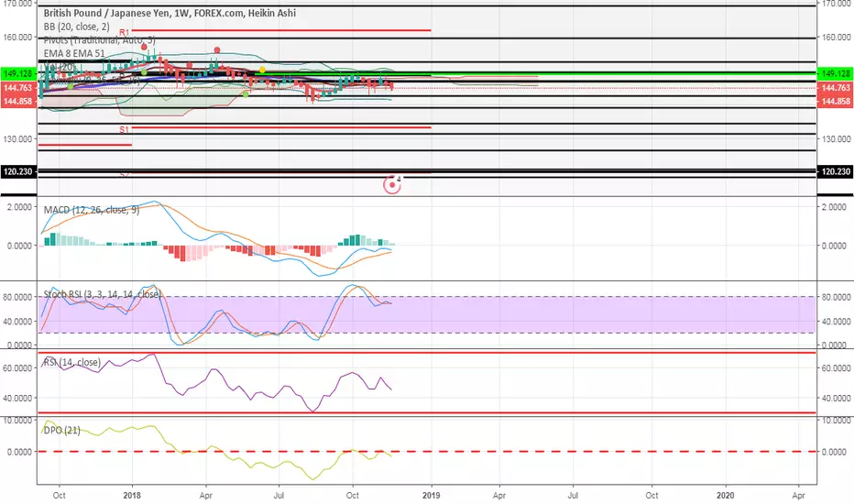Click the 80.0000 value on right Stoch RSI scale

[836, 297]
